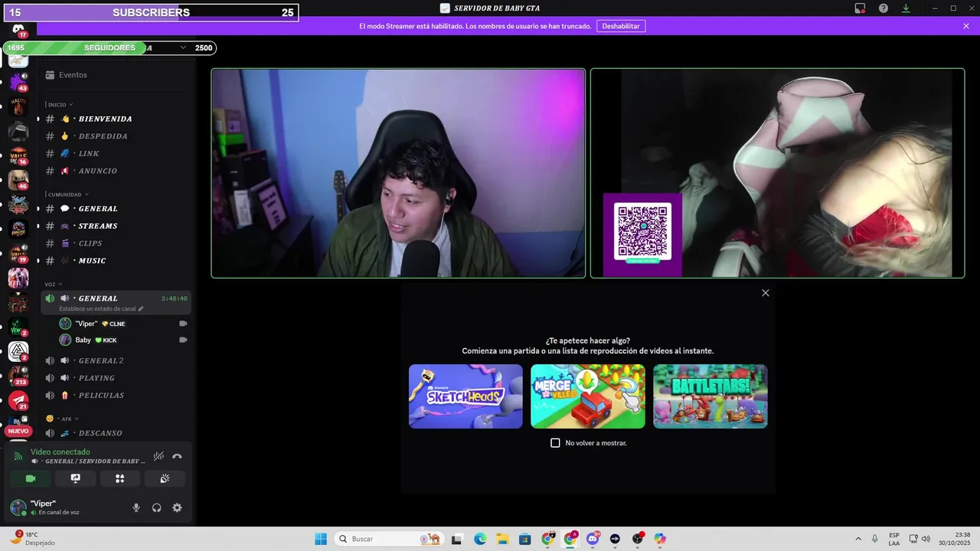Screen dimensions: 980x551
Task: Focus the left video tile with gaming chair
Action: pos(398,173)
